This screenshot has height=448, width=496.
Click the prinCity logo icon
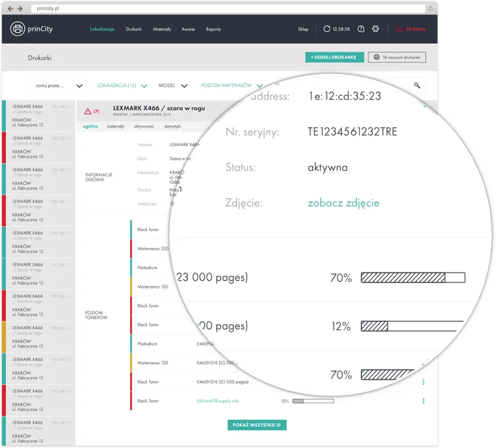pos(18,29)
